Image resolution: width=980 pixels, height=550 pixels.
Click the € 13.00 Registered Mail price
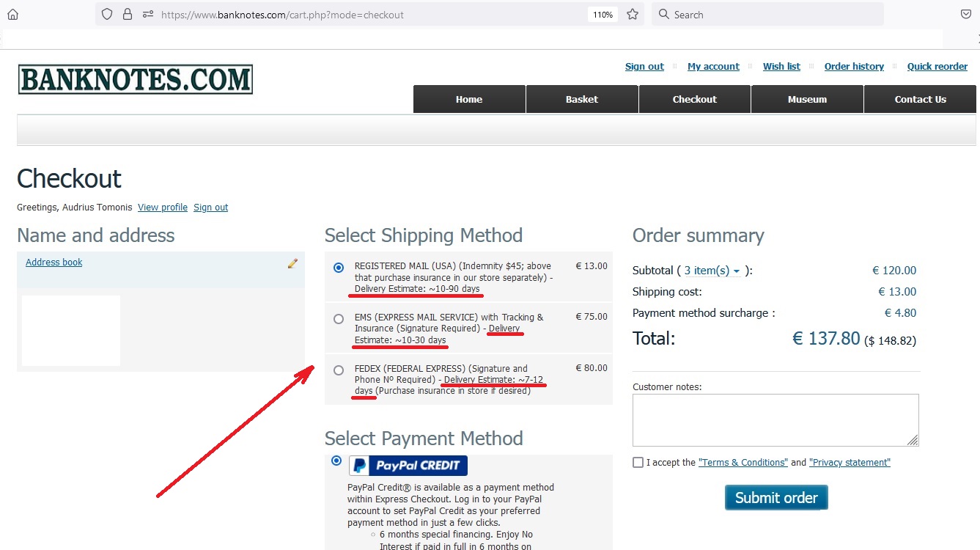point(592,266)
